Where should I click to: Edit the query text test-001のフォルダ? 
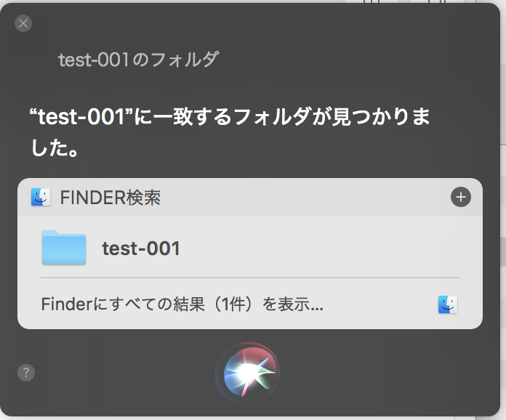coord(138,60)
